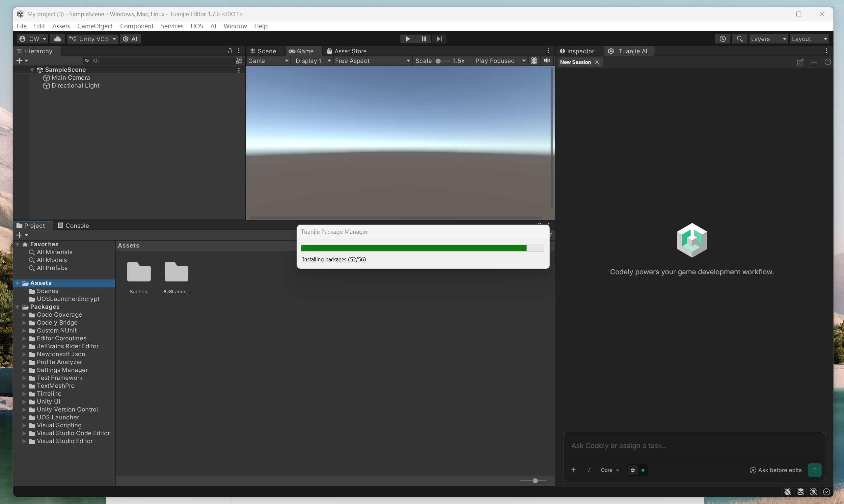
Task: Switch to the Asset Store tab
Action: tap(347, 51)
